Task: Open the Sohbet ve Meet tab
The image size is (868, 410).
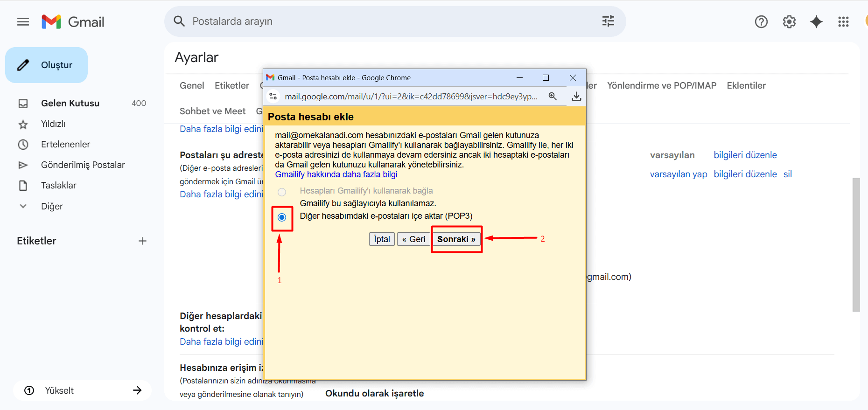Action: 212,111
